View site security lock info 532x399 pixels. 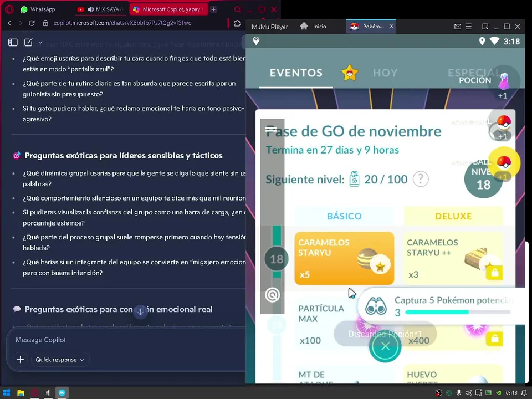coord(45,23)
